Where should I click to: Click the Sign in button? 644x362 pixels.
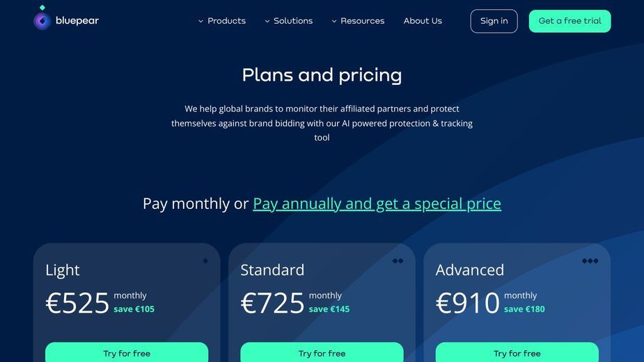(x=494, y=21)
